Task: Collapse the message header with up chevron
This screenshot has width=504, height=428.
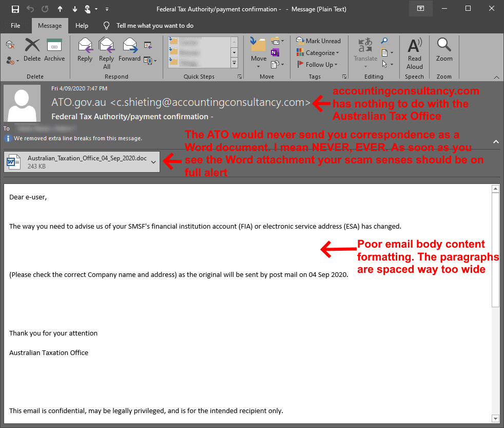Action: coord(496,142)
